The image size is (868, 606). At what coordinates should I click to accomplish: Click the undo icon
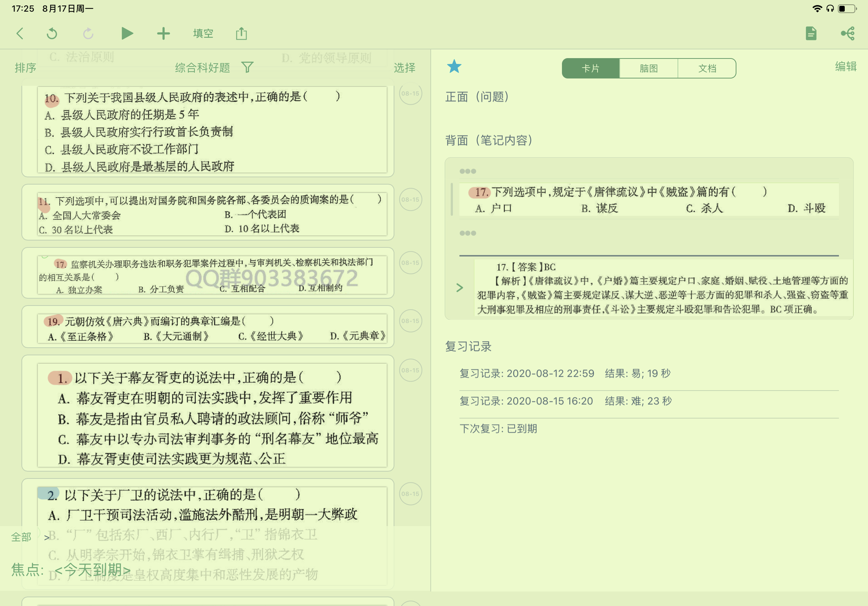[x=52, y=34]
